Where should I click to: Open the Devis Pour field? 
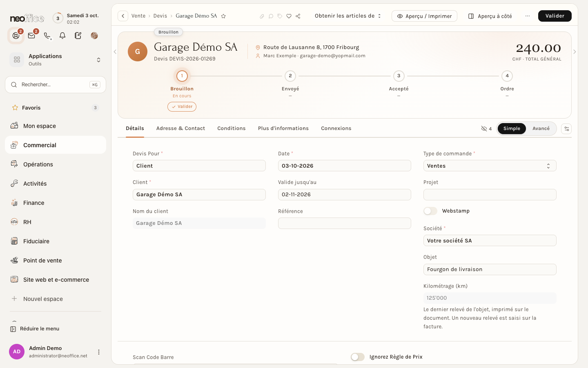point(199,166)
